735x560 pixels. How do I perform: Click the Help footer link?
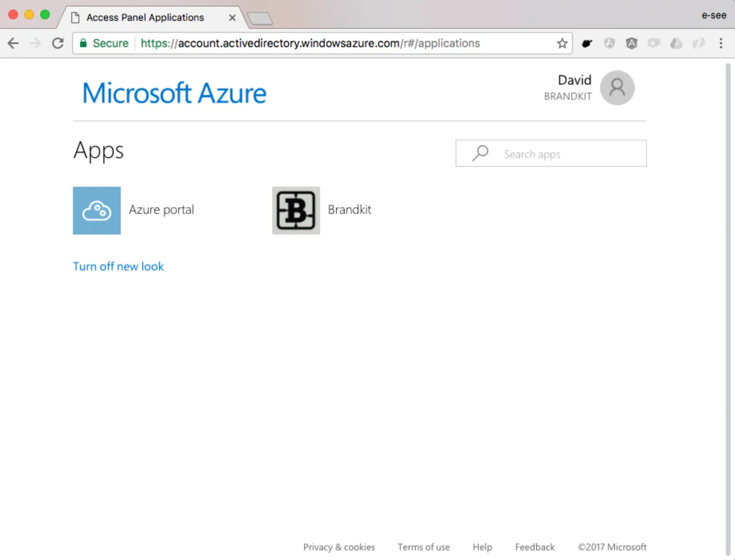coord(482,547)
